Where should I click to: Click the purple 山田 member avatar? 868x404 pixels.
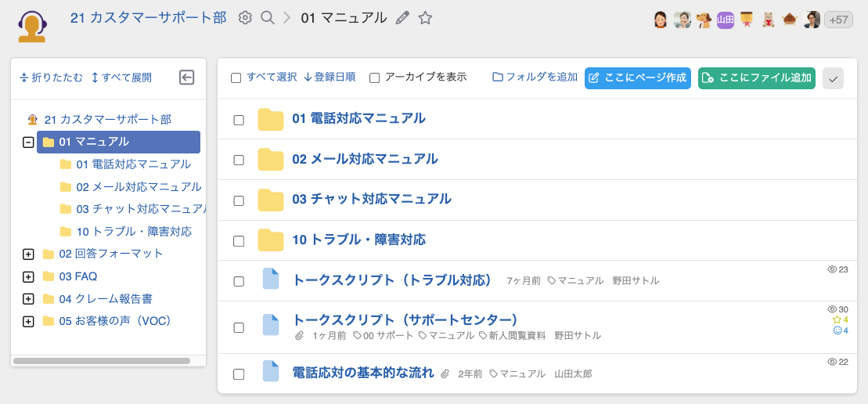tap(726, 20)
